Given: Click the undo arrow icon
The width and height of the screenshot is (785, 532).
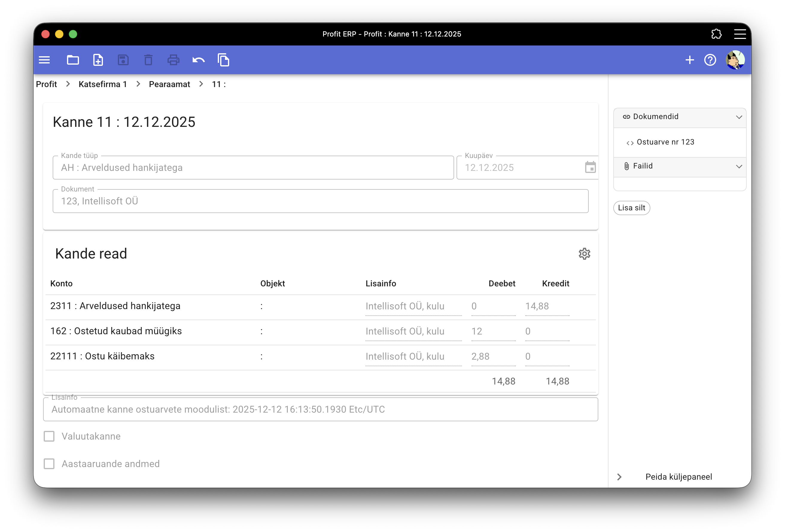Looking at the screenshot, I should (198, 60).
